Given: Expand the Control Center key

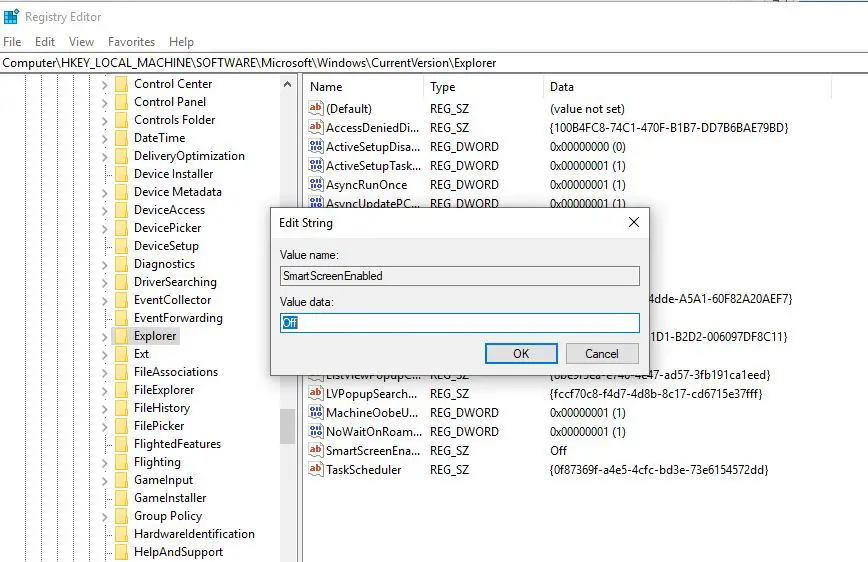Looking at the screenshot, I should pyautogui.click(x=105, y=85).
